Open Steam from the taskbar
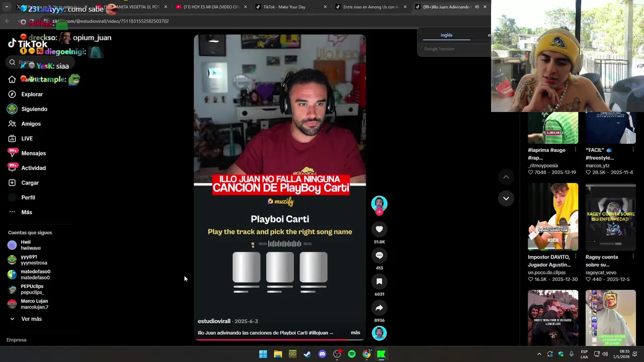The height and width of the screenshot is (362, 644). click(307, 354)
